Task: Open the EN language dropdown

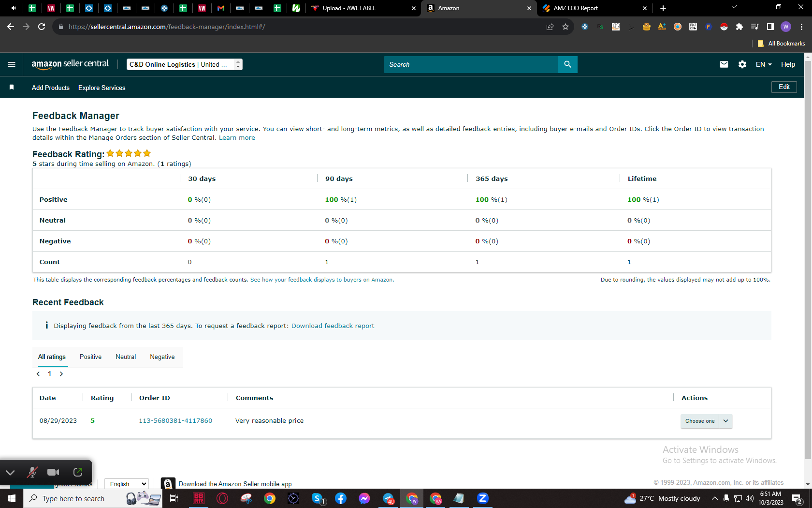Action: tap(764, 64)
